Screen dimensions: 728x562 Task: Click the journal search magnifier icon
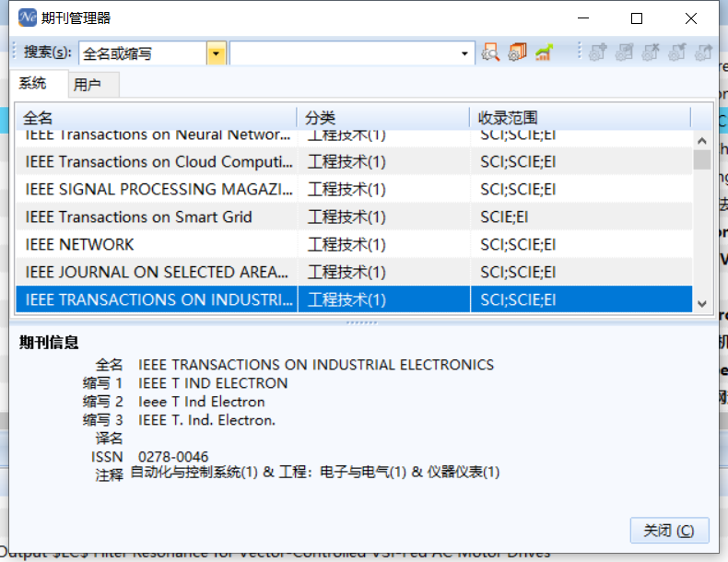coord(490,52)
